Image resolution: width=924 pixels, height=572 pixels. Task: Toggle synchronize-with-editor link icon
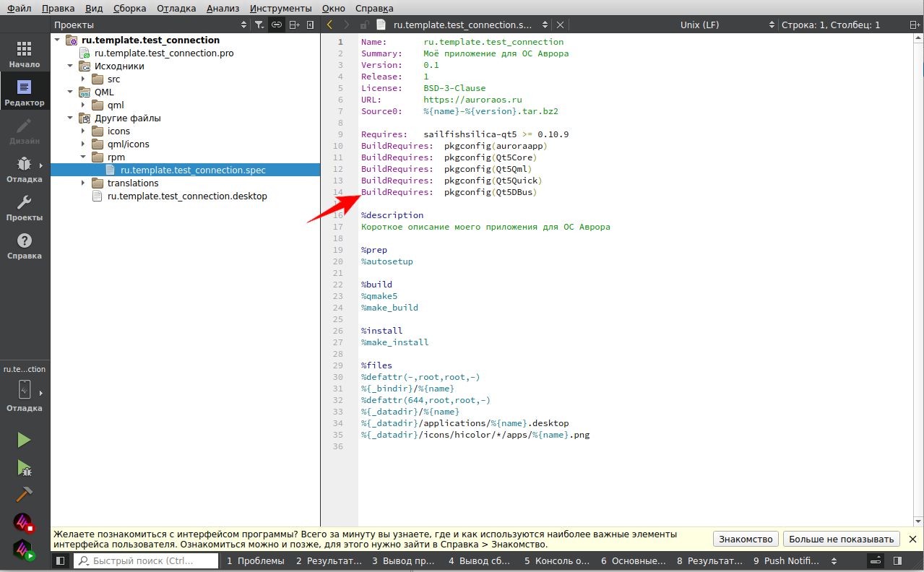point(277,25)
